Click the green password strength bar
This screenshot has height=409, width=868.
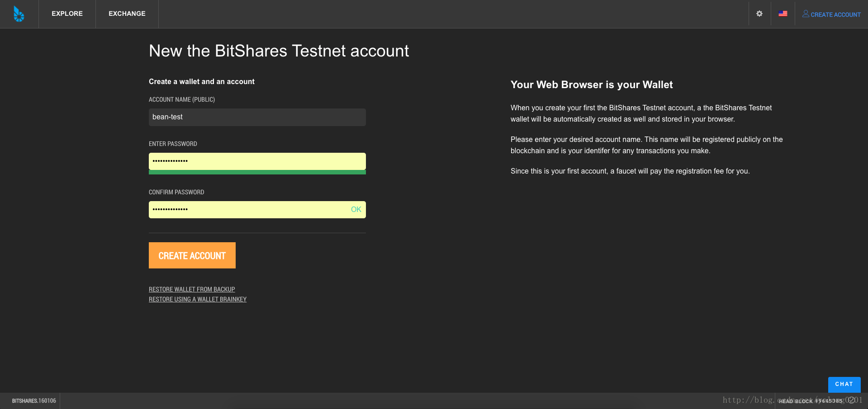[257, 172]
